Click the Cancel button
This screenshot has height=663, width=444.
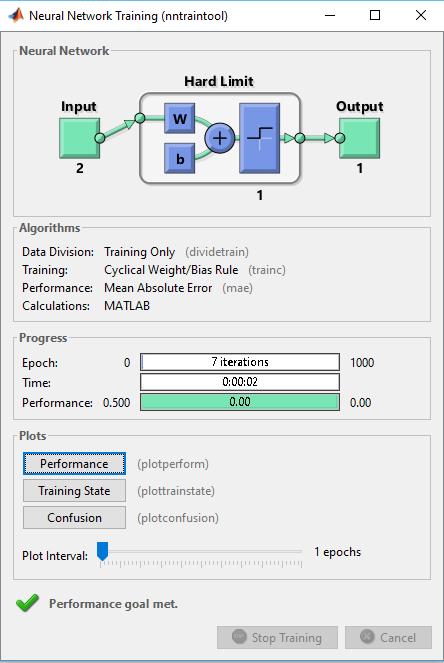(x=388, y=638)
